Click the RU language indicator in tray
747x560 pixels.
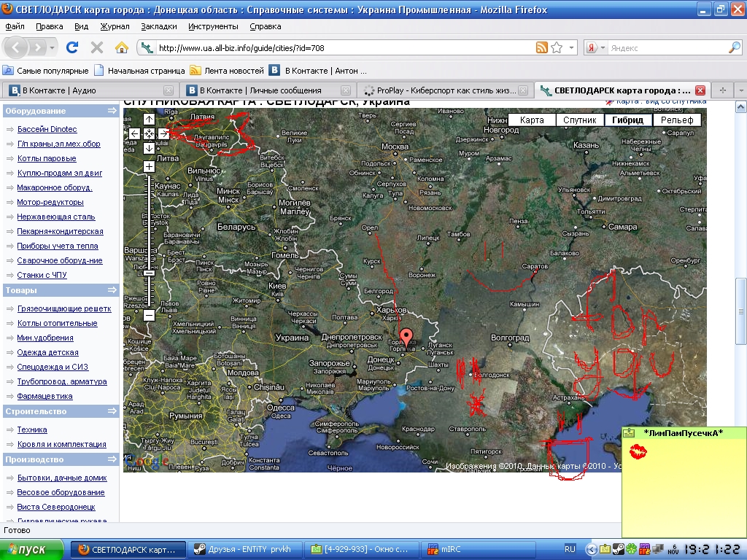coord(570,549)
